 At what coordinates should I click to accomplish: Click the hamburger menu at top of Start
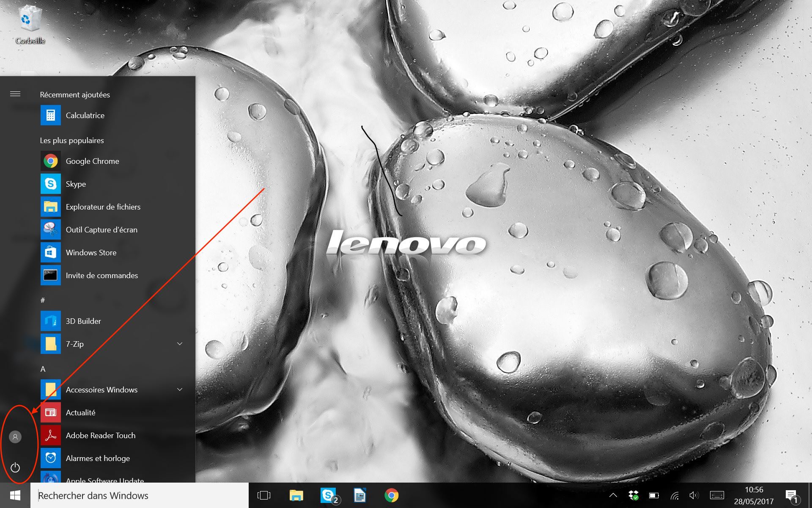(x=15, y=94)
